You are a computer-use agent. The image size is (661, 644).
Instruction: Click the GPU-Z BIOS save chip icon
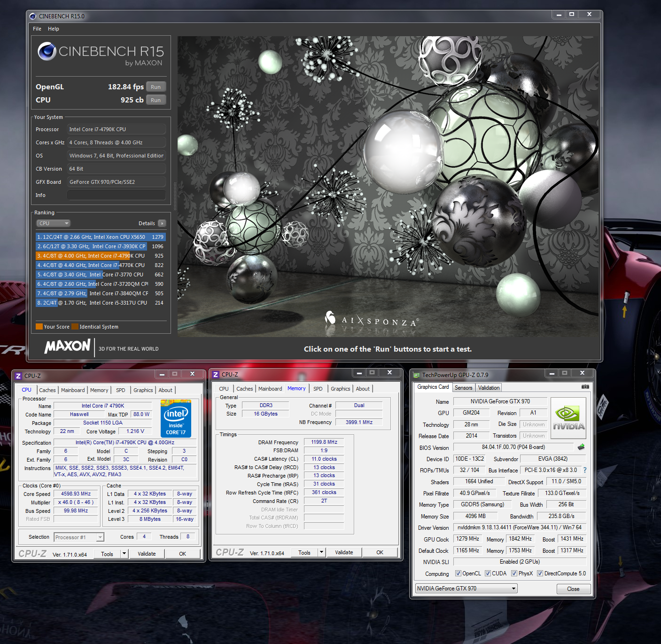click(581, 447)
